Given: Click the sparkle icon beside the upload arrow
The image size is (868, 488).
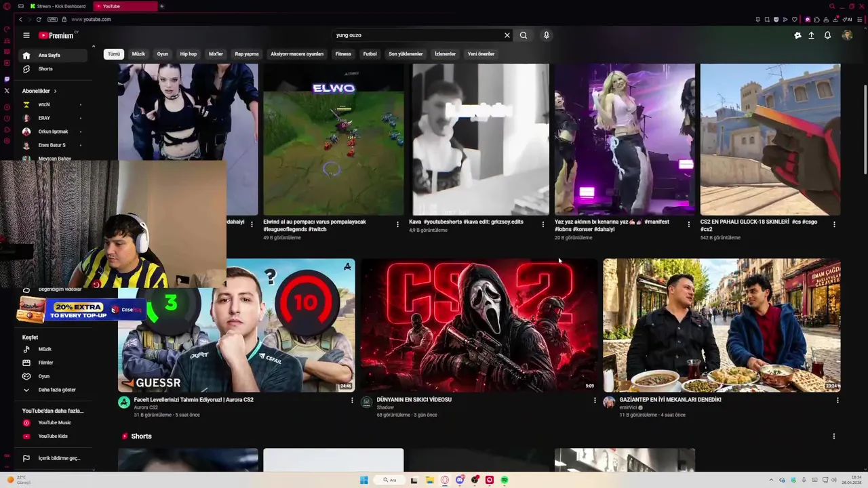Looking at the screenshot, I should [x=797, y=35].
